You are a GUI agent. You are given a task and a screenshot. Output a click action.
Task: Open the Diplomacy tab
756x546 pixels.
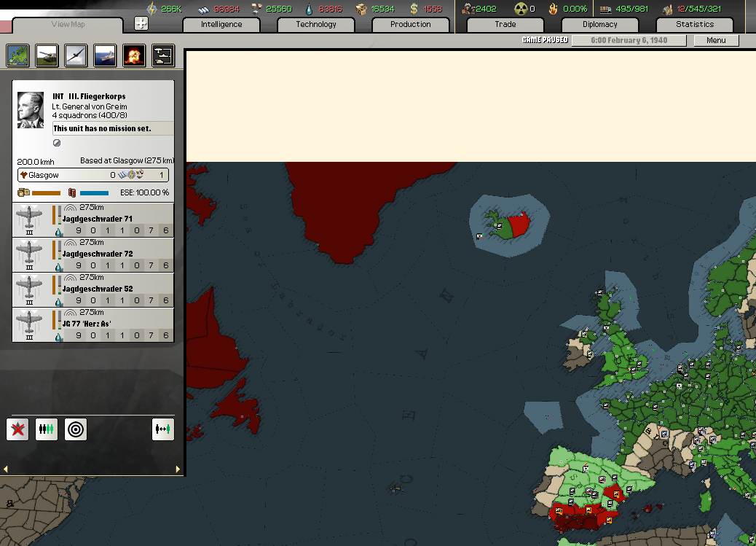[x=600, y=25]
